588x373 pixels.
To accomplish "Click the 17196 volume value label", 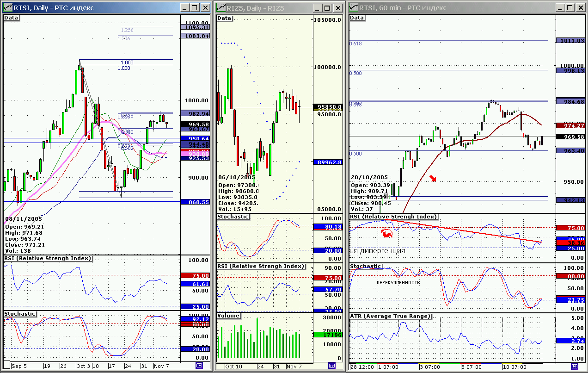I will (x=328, y=334).
